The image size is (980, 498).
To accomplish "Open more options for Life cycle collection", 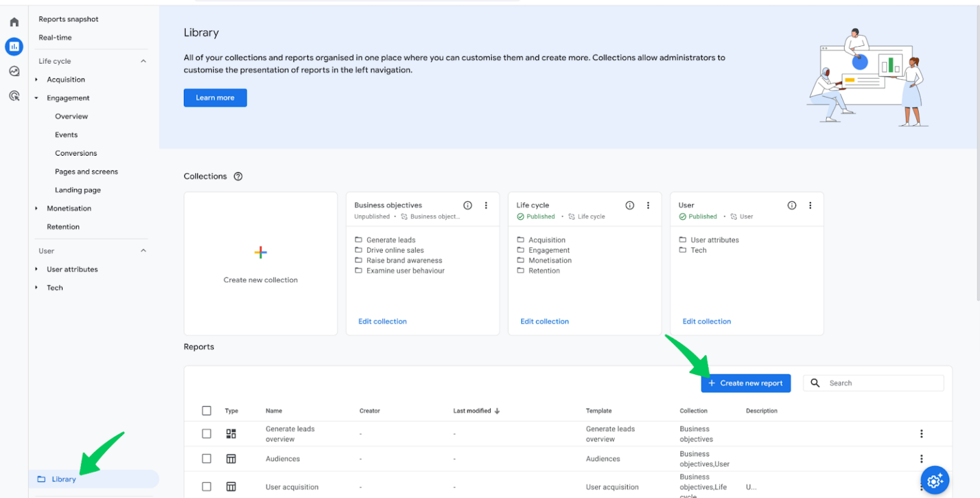I will (x=648, y=206).
